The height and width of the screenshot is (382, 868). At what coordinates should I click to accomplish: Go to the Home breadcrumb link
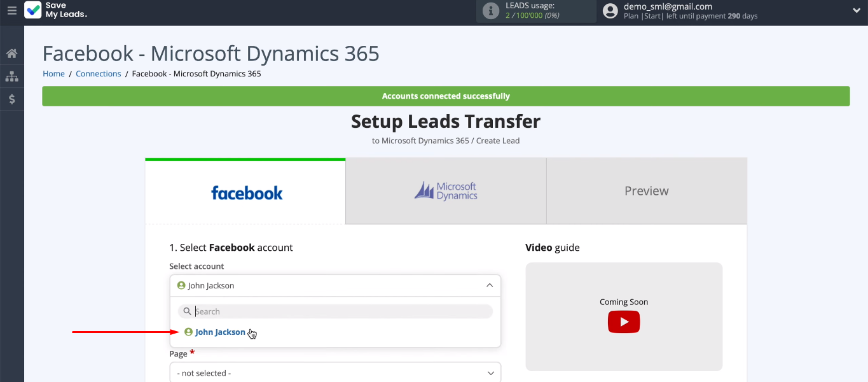coord(53,74)
